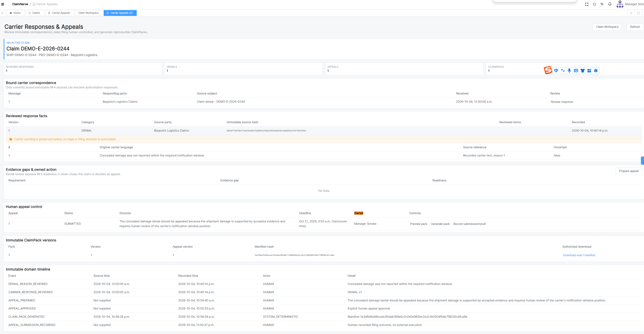Open IME toolbox four-squares icon

pyautogui.click(x=589, y=71)
